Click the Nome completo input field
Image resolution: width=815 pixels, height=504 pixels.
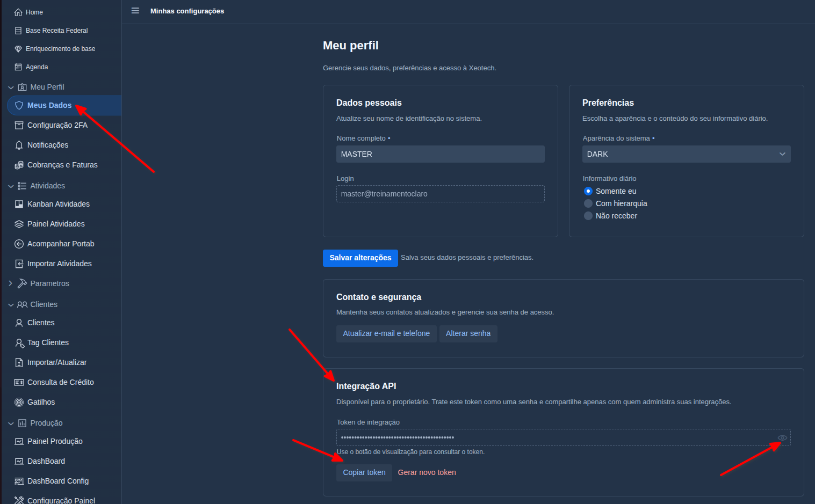[x=441, y=154]
